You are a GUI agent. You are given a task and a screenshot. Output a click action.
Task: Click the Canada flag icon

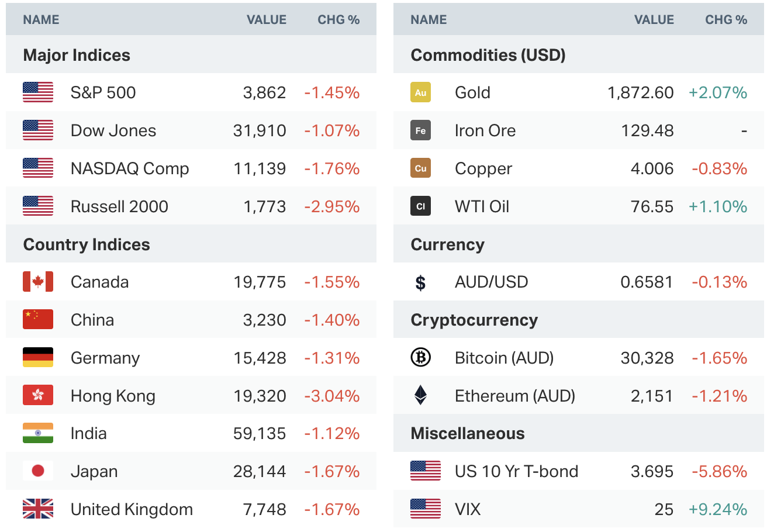pyautogui.click(x=38, y=282)
